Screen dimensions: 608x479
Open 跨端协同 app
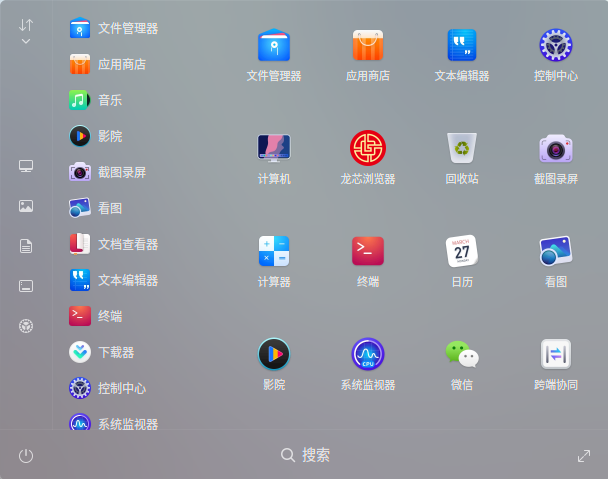[556, 365]
